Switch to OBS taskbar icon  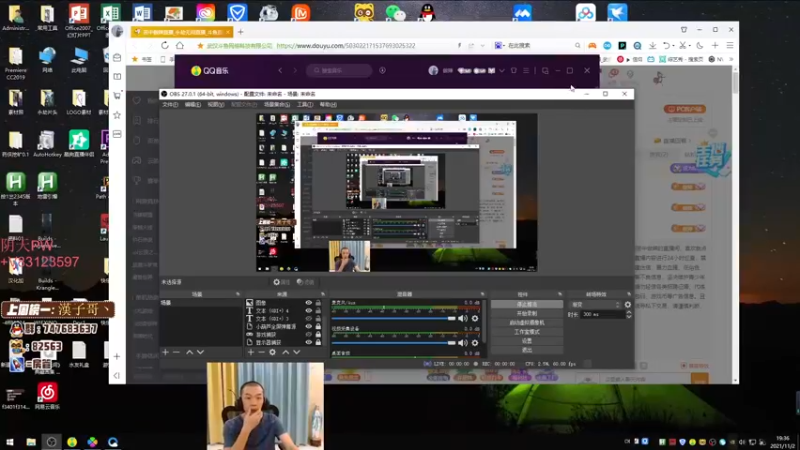pyautogui.click(x=52, y=442)
